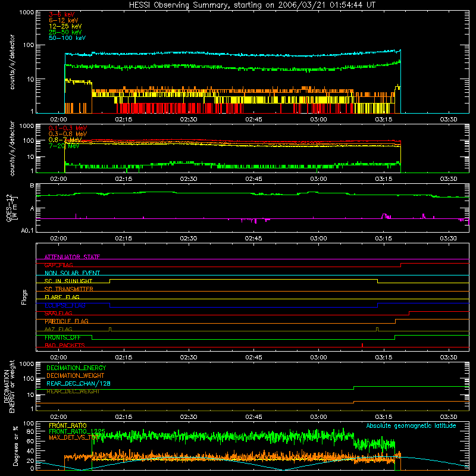This screenshot has width=476, height=476.
Task: Click the REAR_DEC_CHAN/128 legend label
Action: [79, 383]
